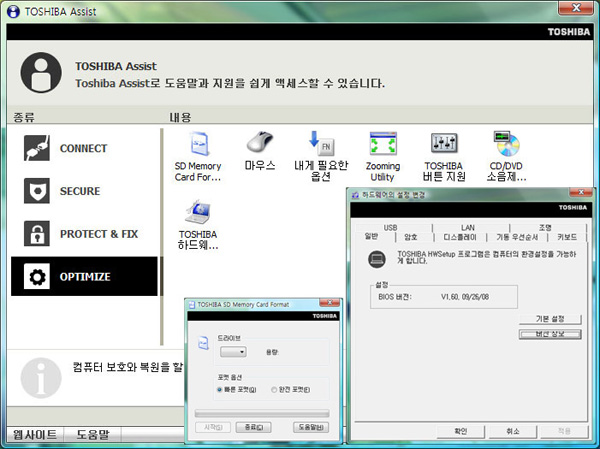Click the 도움말 button in the Format dialog
This screenshot has height=449, width=600.
311,427
